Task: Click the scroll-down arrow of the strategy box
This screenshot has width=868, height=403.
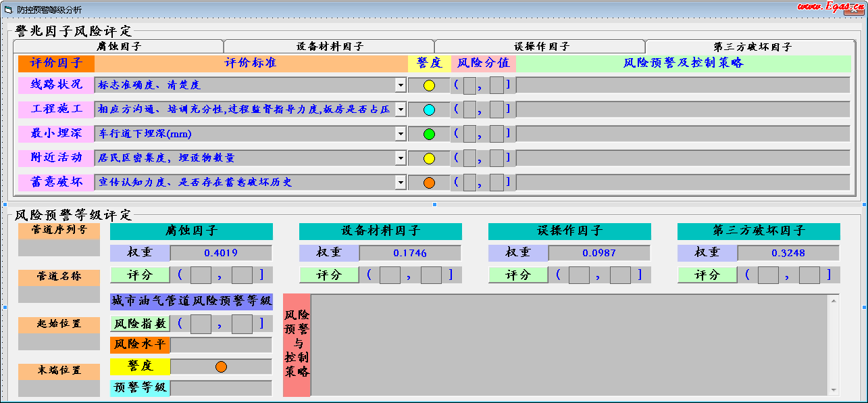Action: [x=834, y=390]
